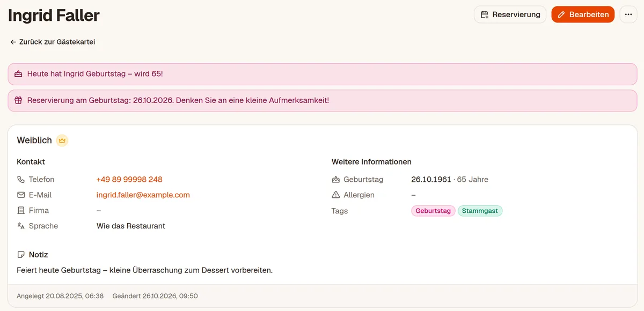Image resolution: width=644 pixels, height=311 pixels.
Task: Call phone number +49 89 99998 248
Action: [129, 180]
